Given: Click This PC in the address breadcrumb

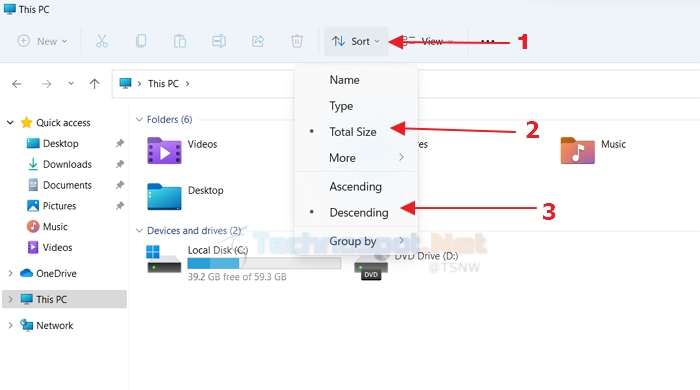Looking at the screenshot, I should [x=163, y=83].
